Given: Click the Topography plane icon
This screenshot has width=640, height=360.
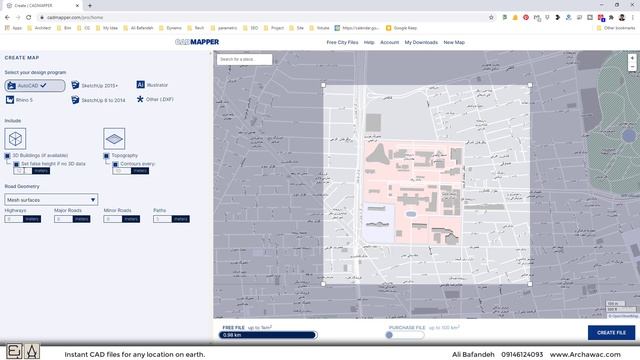Looking at the screenshot, I should coord(114,139).
